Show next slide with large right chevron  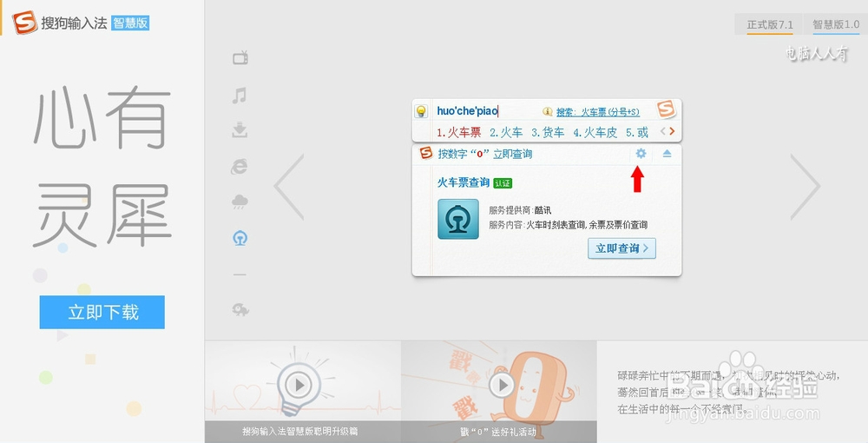tap(806, 187)
